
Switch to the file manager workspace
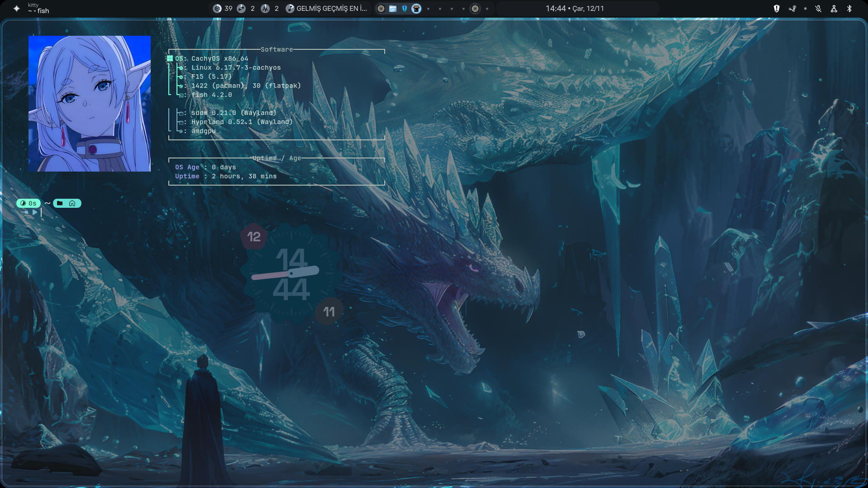coord(393,9)
